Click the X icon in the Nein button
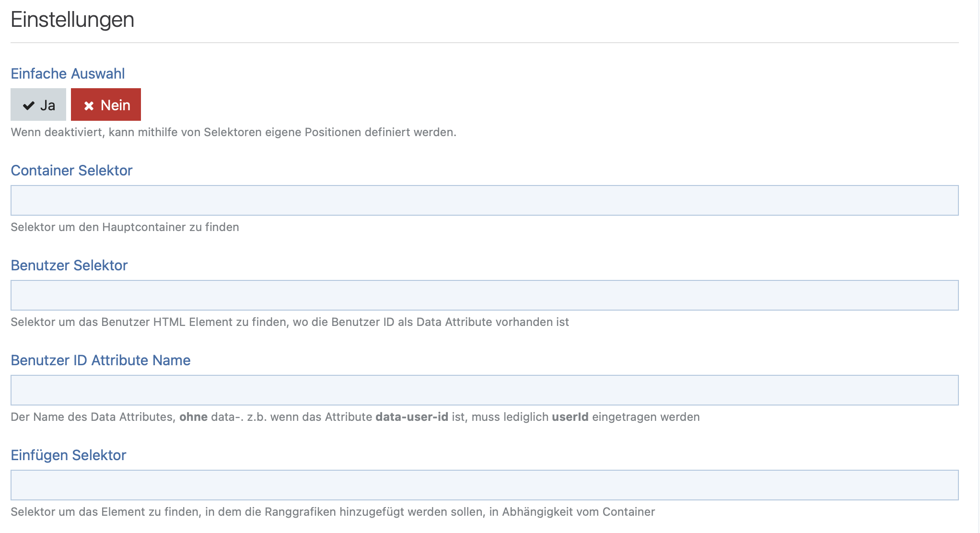This screenshot has width=980, height=533. 89,105
